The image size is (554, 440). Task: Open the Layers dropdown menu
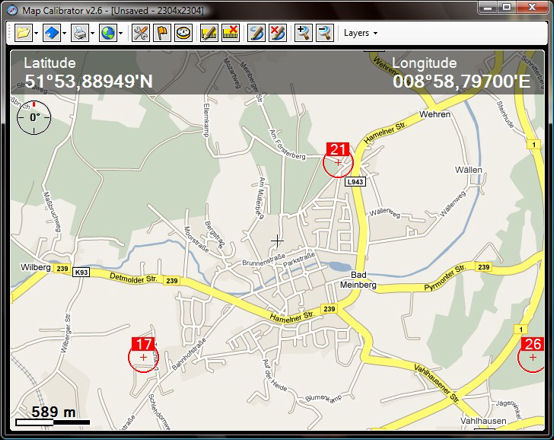360,33
